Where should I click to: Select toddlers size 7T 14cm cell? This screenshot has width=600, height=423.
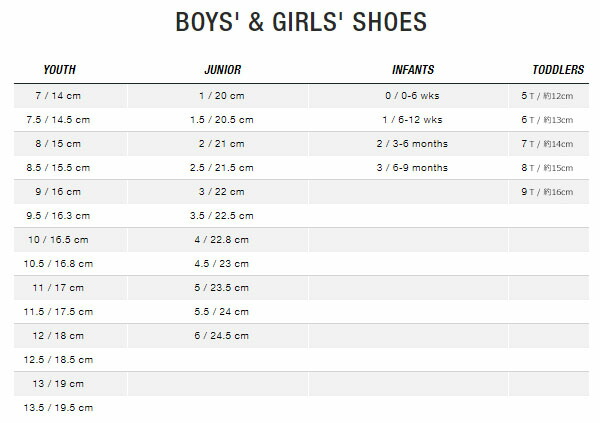click(x=547, y=144)
